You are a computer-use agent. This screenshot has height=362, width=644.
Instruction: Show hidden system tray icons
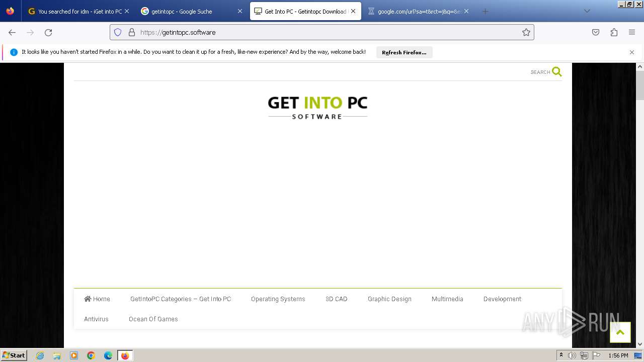tap(561, 355)
